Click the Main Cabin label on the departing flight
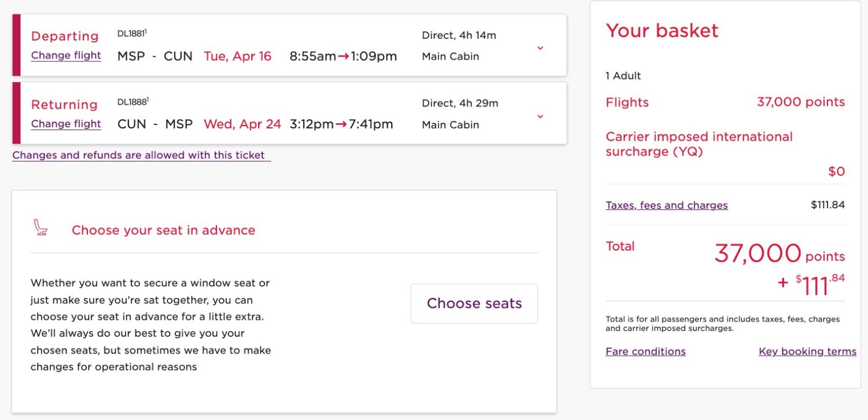 coord(450,56)
